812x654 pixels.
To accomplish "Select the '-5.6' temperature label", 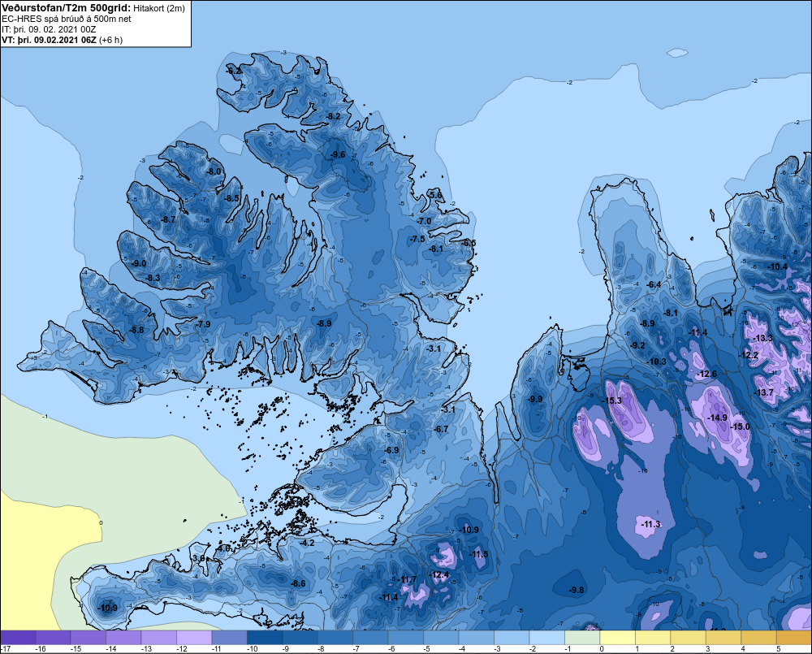I will point(435,195).
